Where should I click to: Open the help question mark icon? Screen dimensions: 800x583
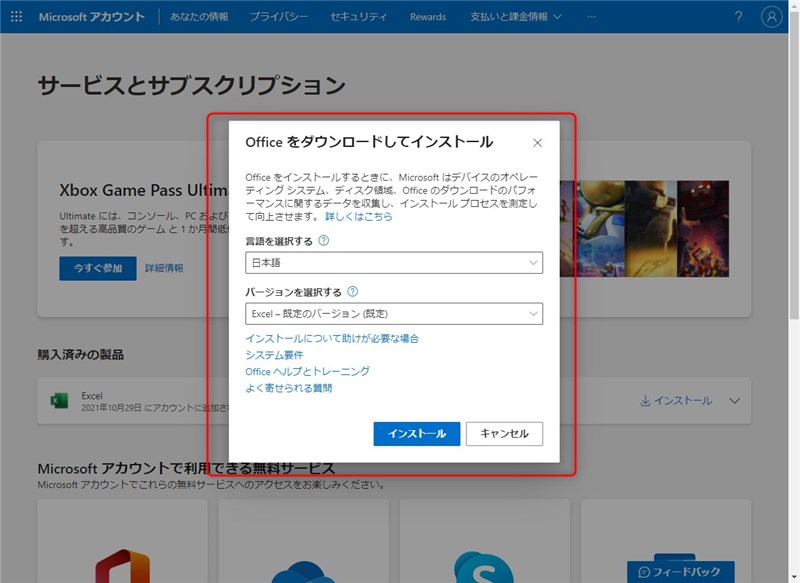point(738,17)
